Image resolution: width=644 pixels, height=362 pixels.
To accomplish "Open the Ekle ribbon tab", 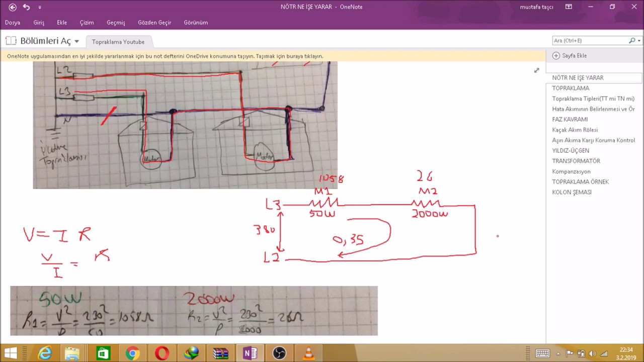I will (x=62, y=23).
